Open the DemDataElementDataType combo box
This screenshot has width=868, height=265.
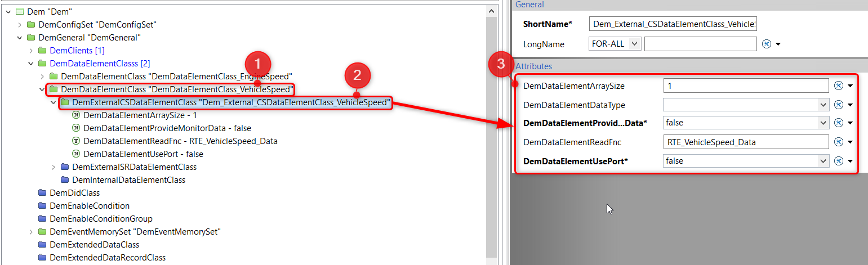pyautogui.click(x=824, y=105)
